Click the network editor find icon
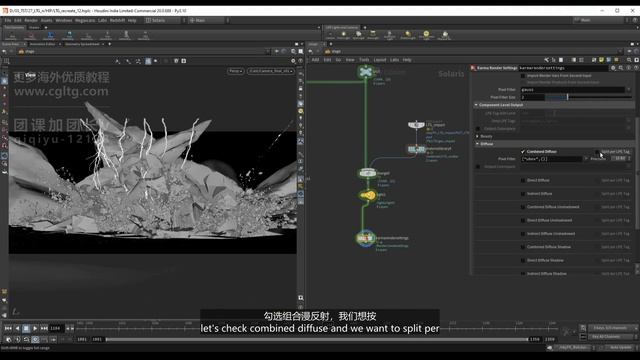The width and height of the screenshot is (640, 360). pyautogui.click(x=629, y=60)
